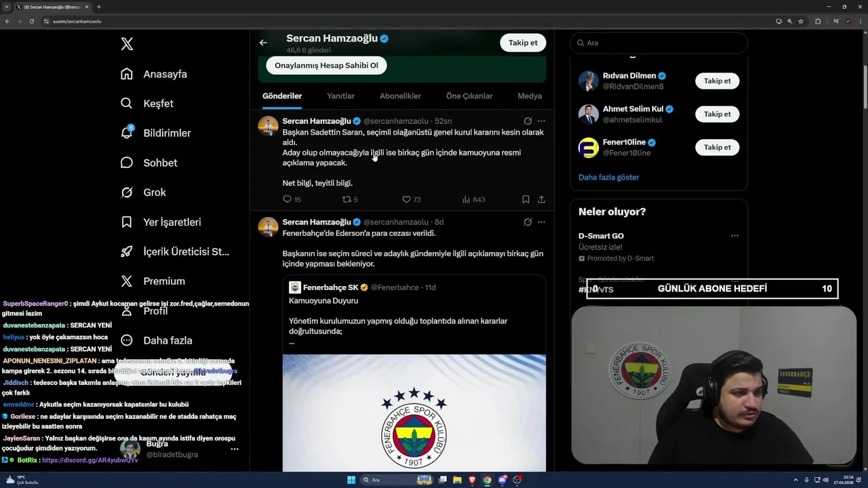The image size is (868, 488).
Task: Open a new browser tab
Action: pyautogui.click(x=99, y=7)
